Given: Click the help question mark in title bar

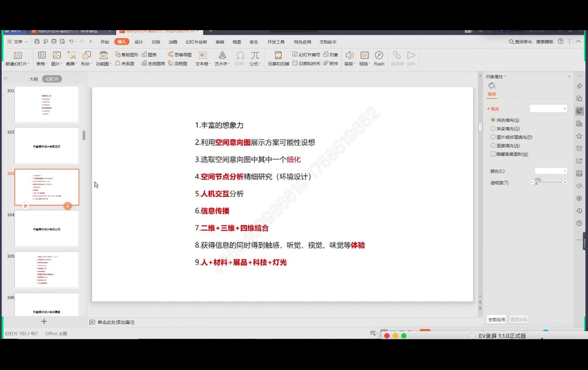Looking at the screenshot, I should pyautogui.click(x=561, y=41).
